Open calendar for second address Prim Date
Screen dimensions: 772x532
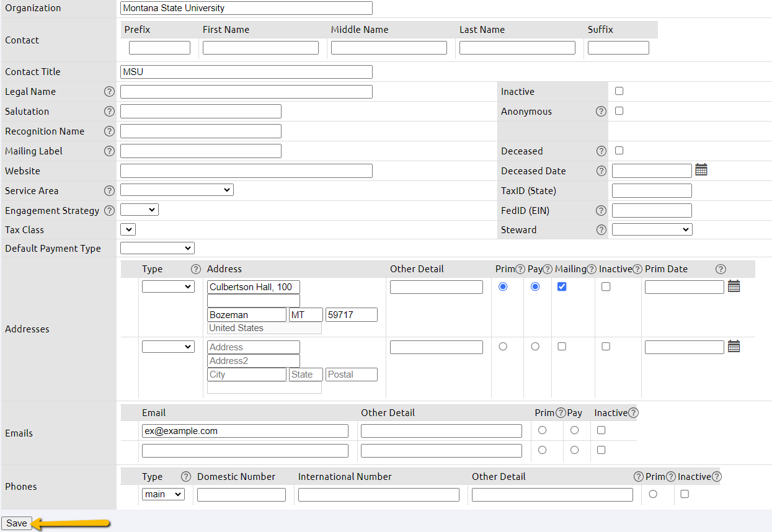click(x=734, y=347)
